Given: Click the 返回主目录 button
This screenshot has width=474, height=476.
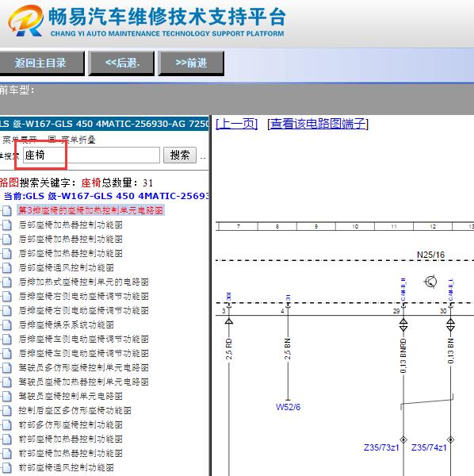Looking at the screenshot, I should [x=41, y=63].
